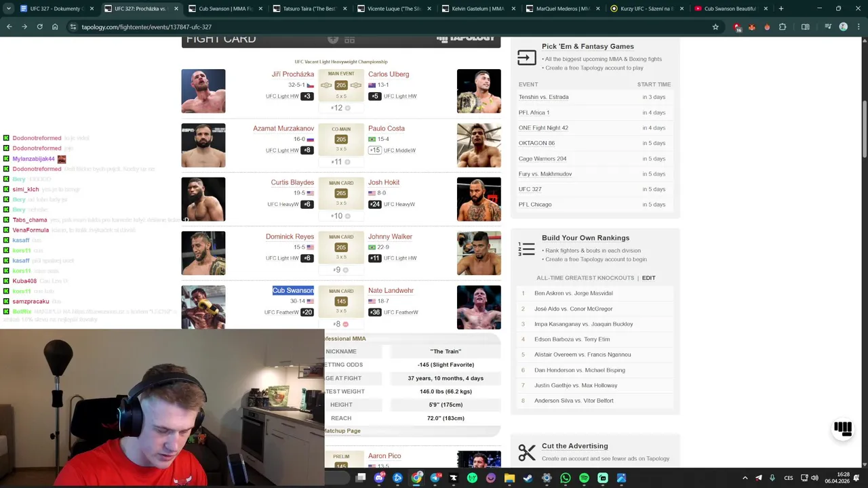Open Settings gear in the taskbar
Viewport: 868px width, 488px height.
(547, 478)
